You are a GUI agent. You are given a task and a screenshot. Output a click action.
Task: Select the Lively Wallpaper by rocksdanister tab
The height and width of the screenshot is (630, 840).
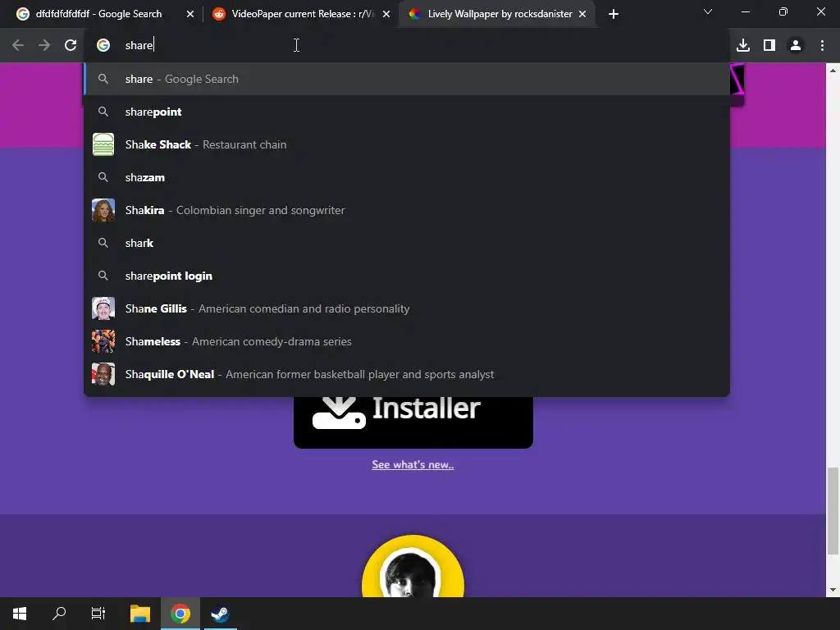pos(500,14)
